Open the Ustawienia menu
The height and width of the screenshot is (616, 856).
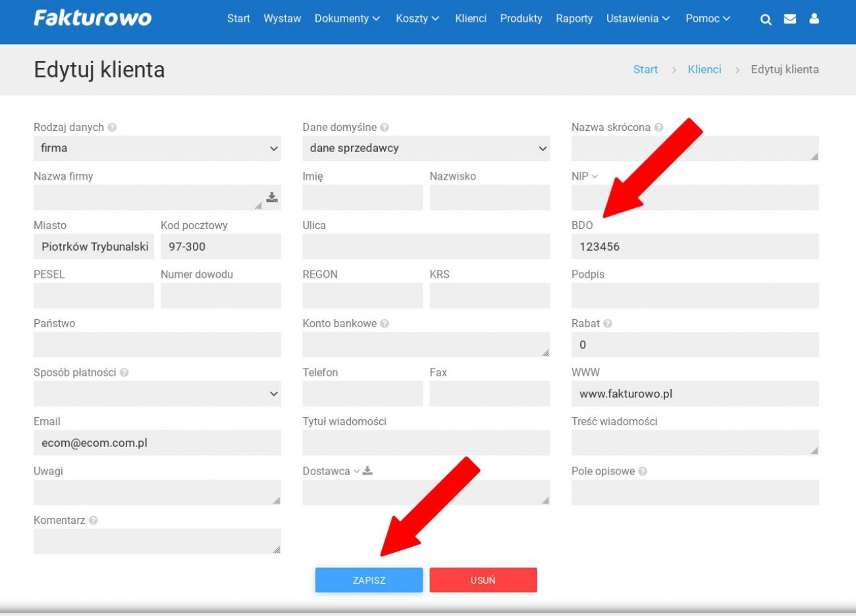point(637,18)
